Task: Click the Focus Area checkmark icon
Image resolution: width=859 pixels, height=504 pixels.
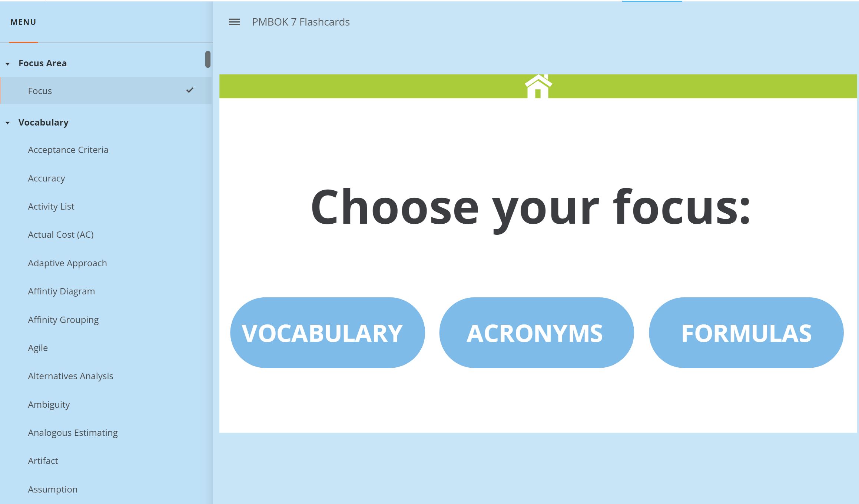Action: coord(190,90)
